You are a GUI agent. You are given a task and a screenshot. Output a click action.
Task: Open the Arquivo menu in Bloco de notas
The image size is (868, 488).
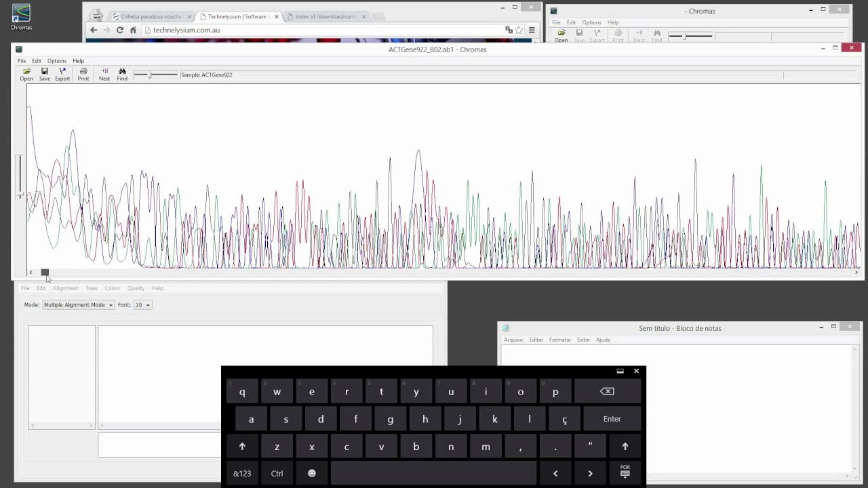coord(513,340)
